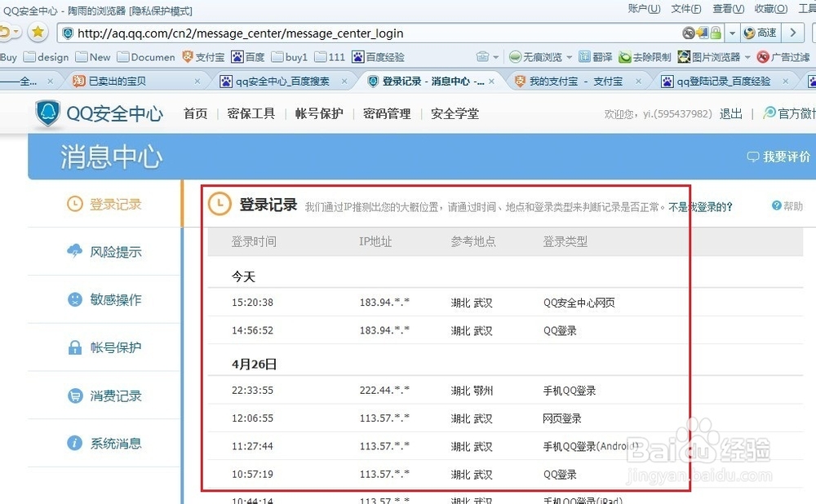Open the 支付宝 bookmark
This screenshot has height=504, width=816.
[x=203, y=57]
